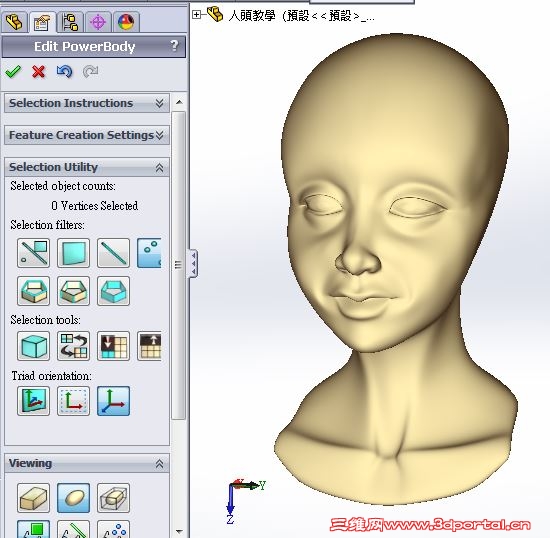Click the invert selection tool icon
Screen dimensions: 550x538
pyautogui.click(x=73, y=346)
